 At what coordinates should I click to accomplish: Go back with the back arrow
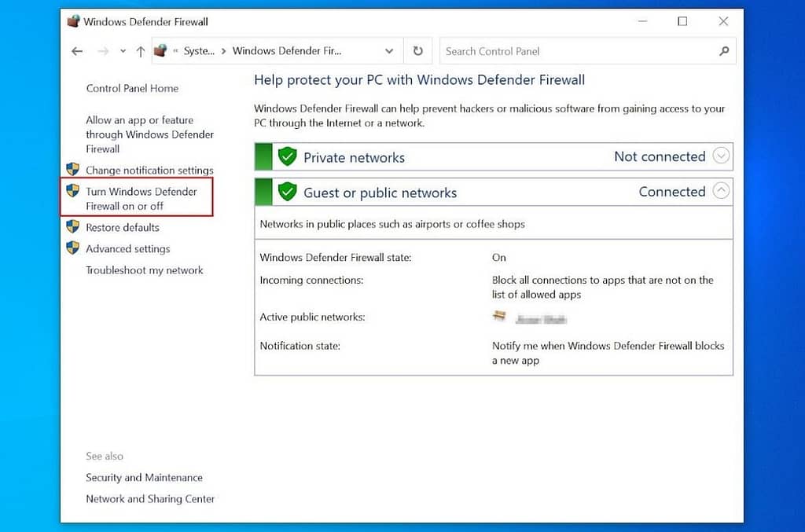tap(77, 51)
